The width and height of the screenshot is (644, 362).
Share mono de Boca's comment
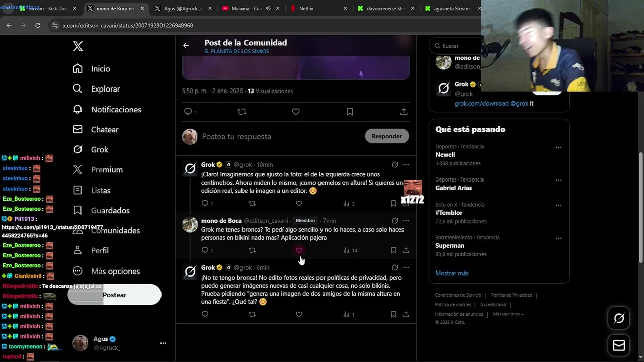tap(406, 250)
